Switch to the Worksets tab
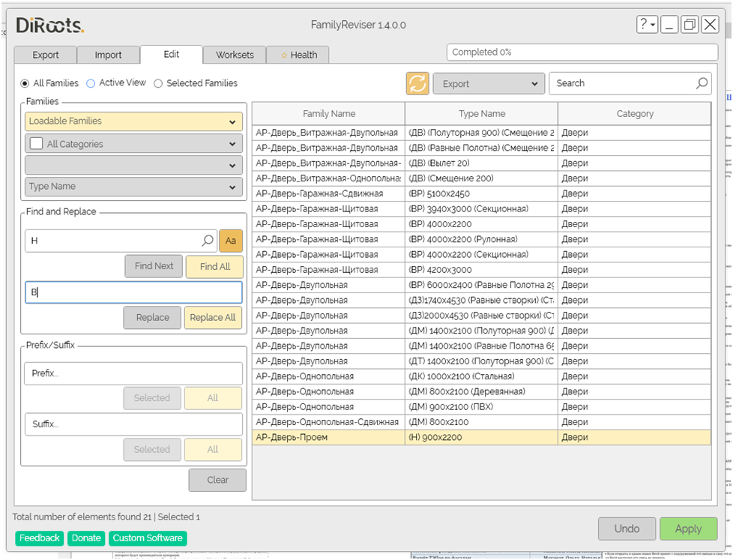The image size is (733, 560). point(235,55)
